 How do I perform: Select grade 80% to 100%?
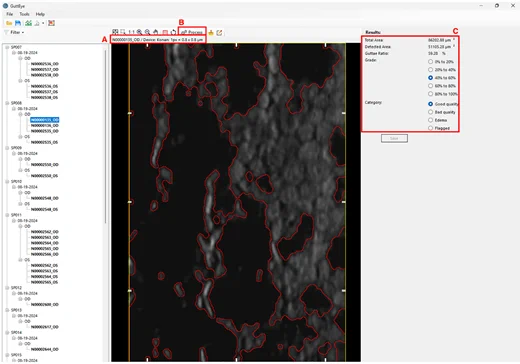pyautogui.click(x=430, y=94)
